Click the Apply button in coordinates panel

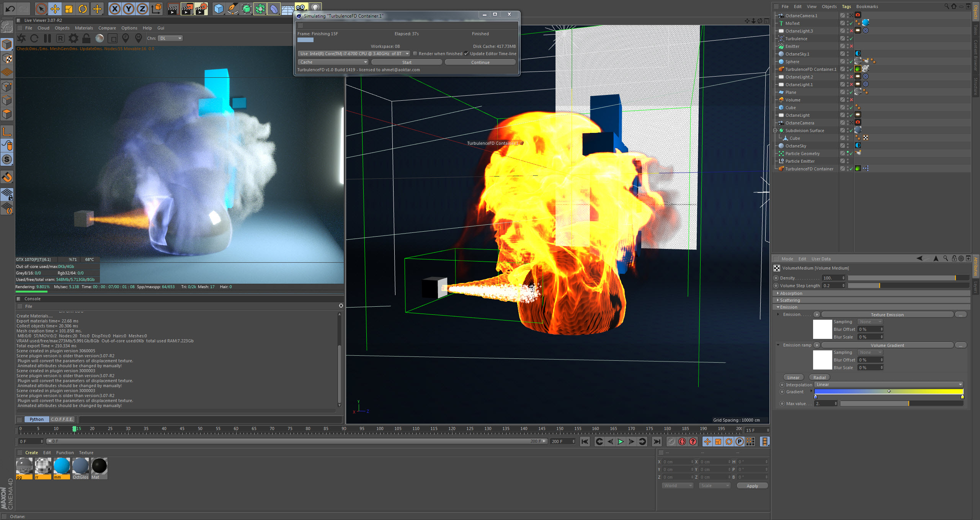click(752, 486)
